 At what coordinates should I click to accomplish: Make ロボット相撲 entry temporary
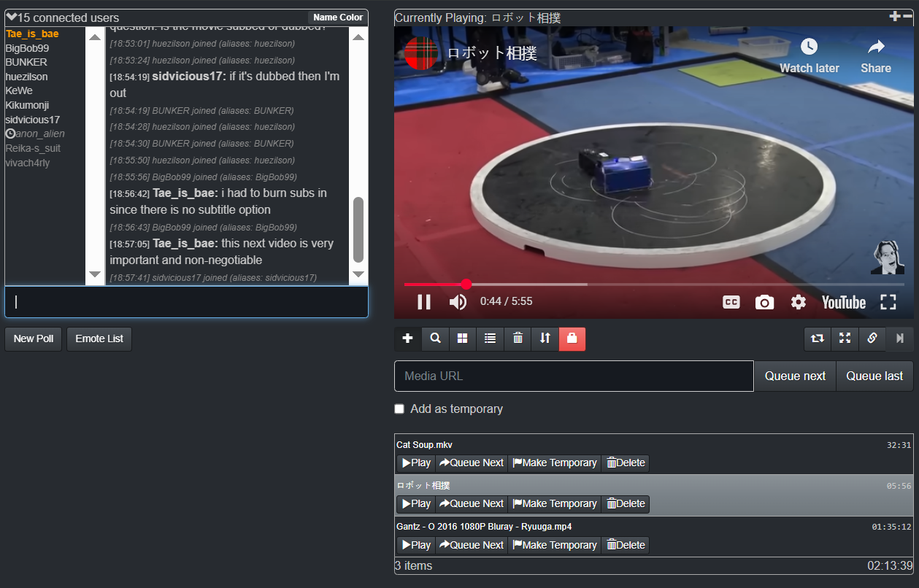tap(555, 503)
